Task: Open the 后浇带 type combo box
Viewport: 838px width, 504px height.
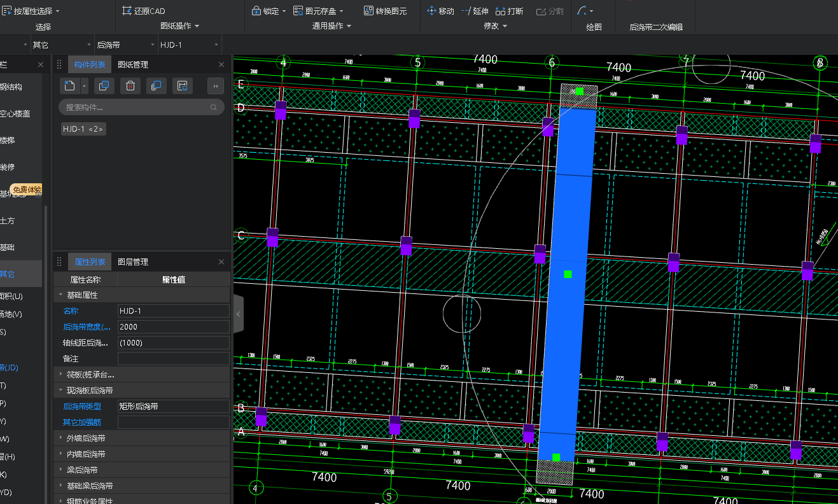Action: pyautogui.click(x=125, y=45)
